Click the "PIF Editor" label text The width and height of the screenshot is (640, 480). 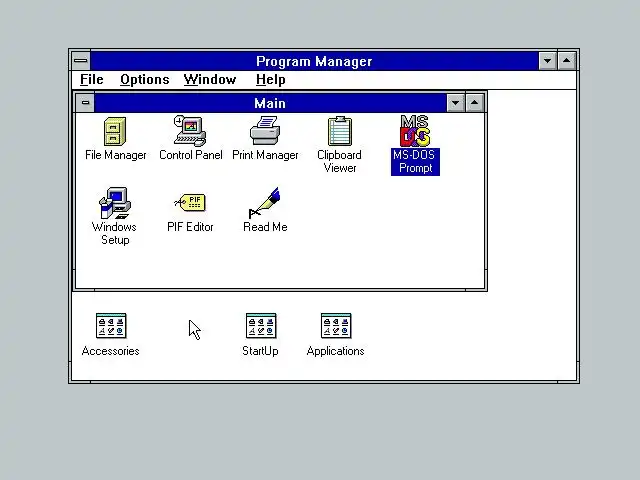[x=190, y=227]
